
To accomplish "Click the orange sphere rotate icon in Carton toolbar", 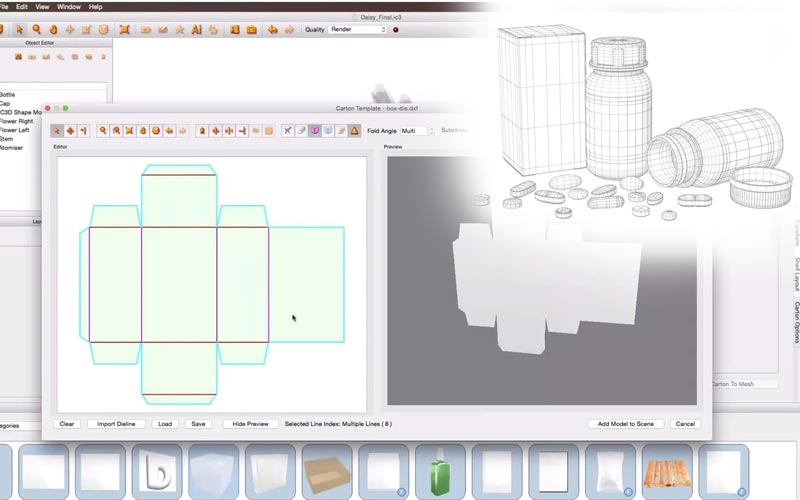I will click(156, 131).
